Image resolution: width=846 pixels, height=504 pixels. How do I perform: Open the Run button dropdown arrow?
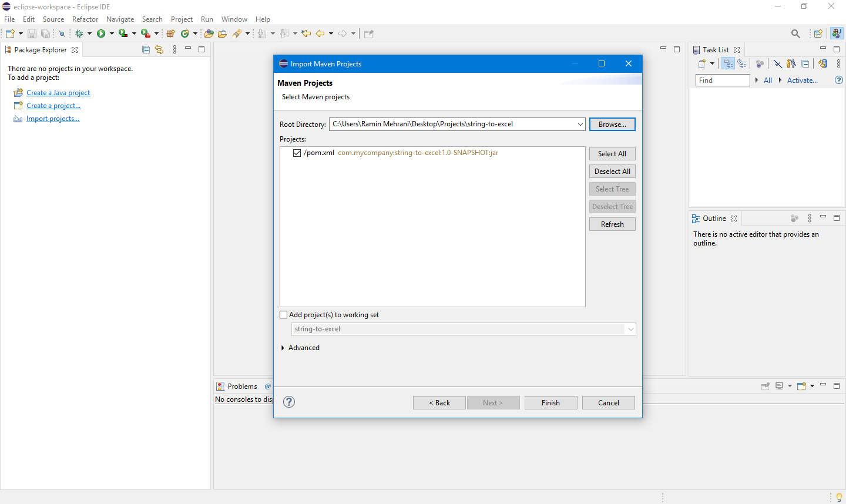[112, 33]
